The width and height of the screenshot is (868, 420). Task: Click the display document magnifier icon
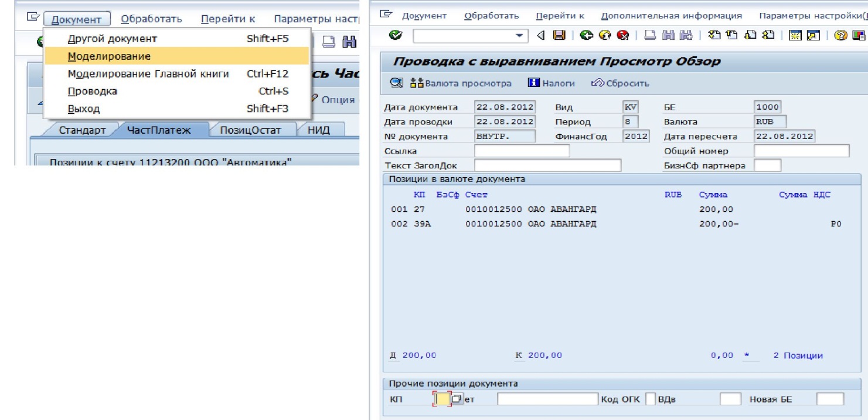pos(396,83)
